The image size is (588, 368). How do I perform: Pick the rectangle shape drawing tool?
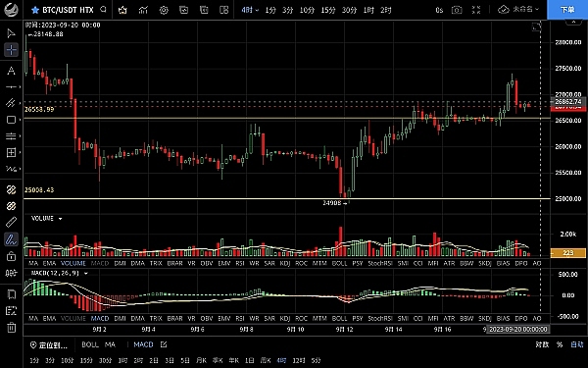[11, 120]
